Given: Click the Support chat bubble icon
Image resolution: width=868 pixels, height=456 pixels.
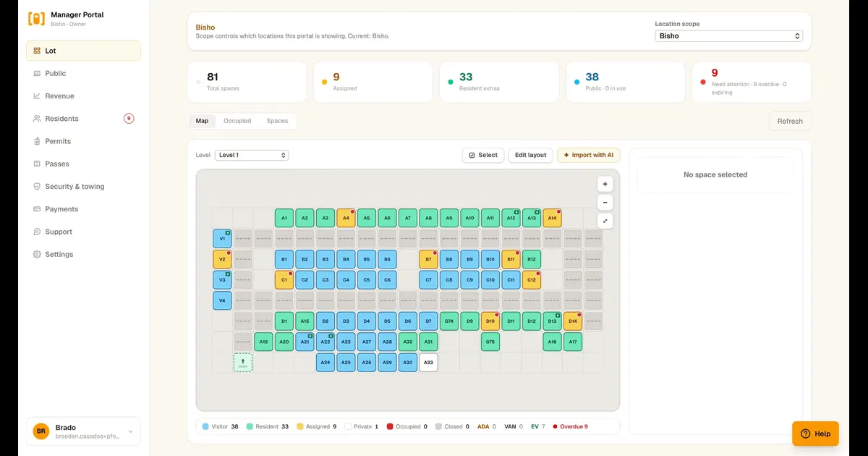Looking at the screenshot, I should pos(37,232).
